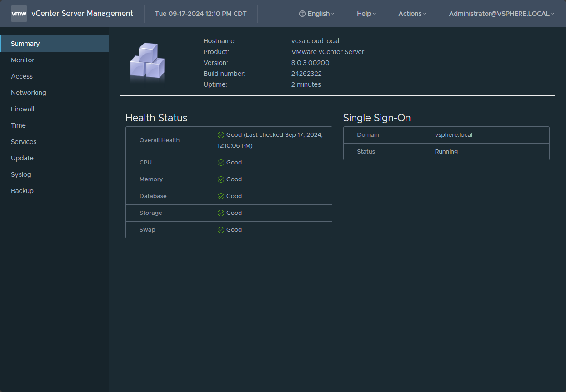Click the globe language icon
Image resolution: width=566 pixels, height=392 pixels.
(302, 14)
